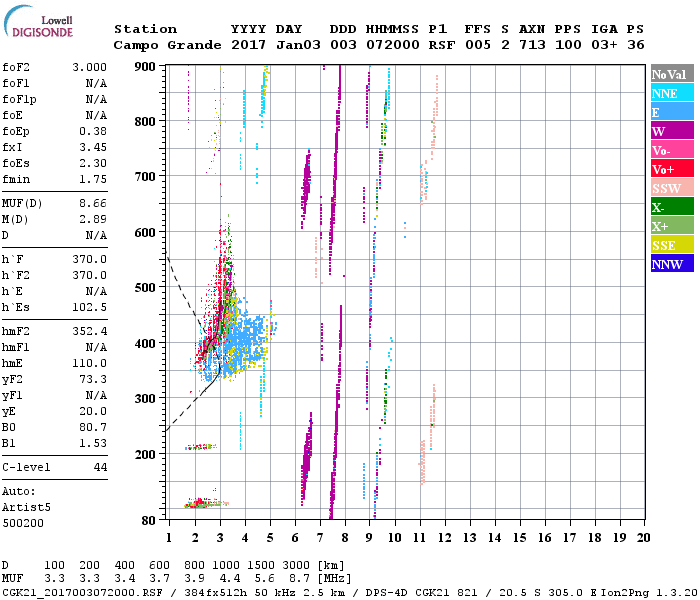Image resolution: width=700 pixels, height=600 pixels.
Task: Click the yF2 value 73.3
Action: (93, 379)
